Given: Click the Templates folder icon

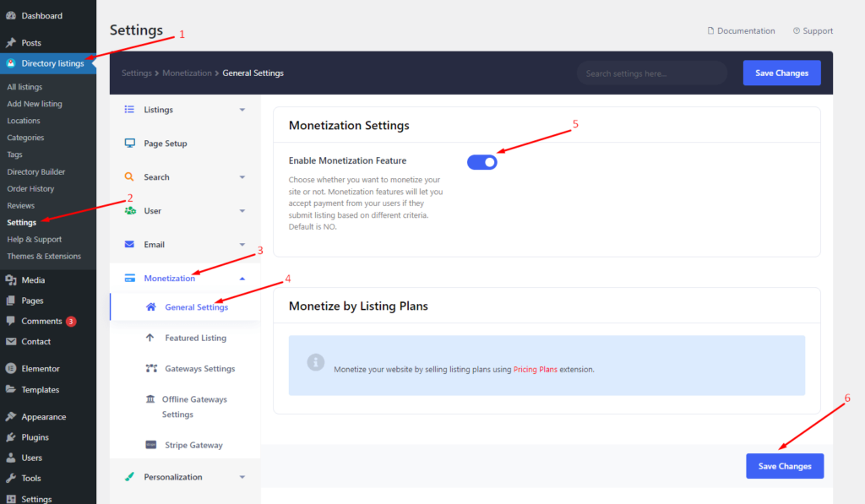Looking at the screenshot, I should 10,388.
